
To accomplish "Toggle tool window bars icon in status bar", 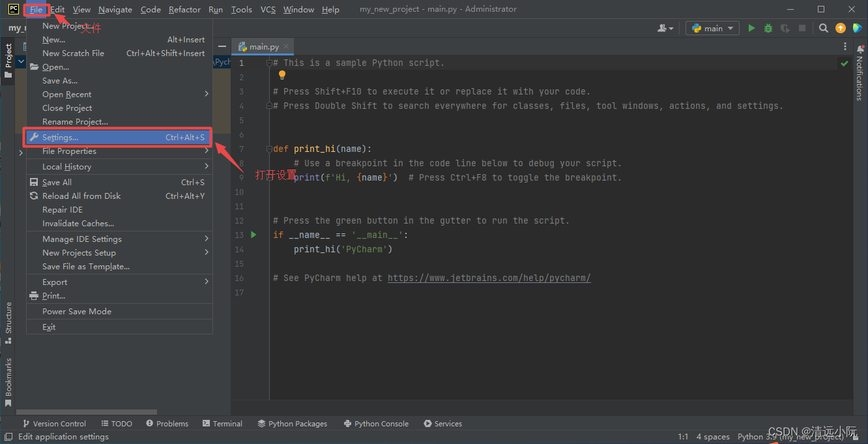I will 8,437.
